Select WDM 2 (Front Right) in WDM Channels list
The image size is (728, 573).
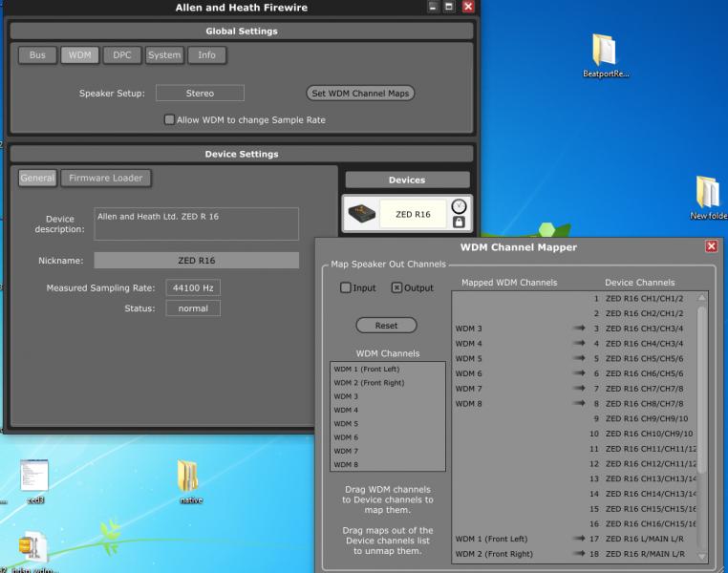click(x=388, y=382)
